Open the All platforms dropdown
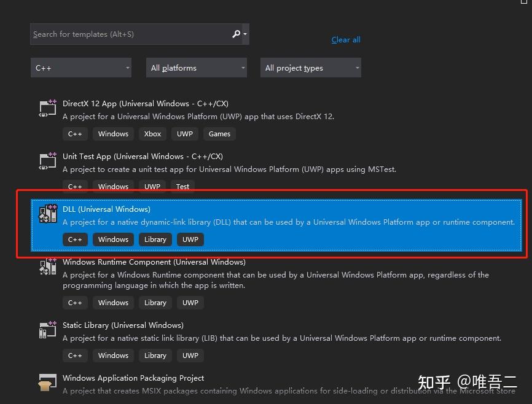Viewport: 532px width, 404px height. [195, 68]
